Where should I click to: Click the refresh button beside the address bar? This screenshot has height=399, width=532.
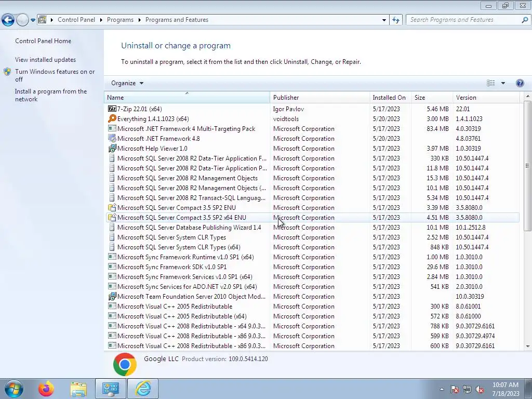pos(396,20)
